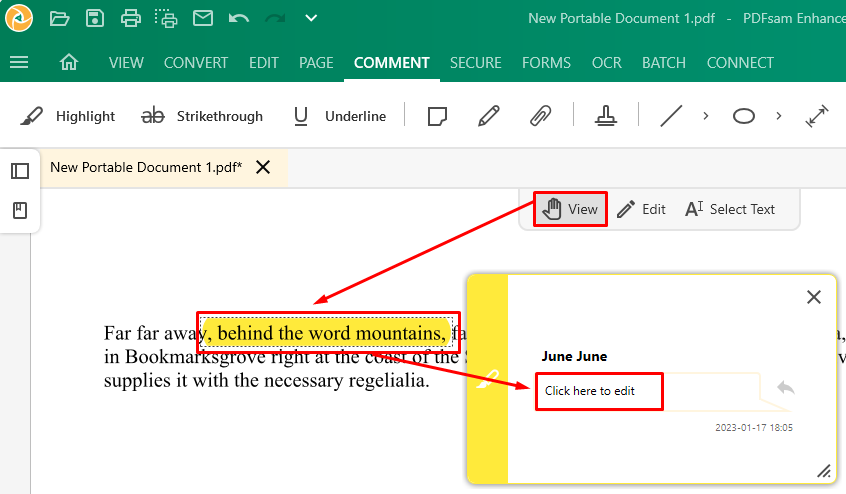Undo the last action

click(x=238, y=19)
